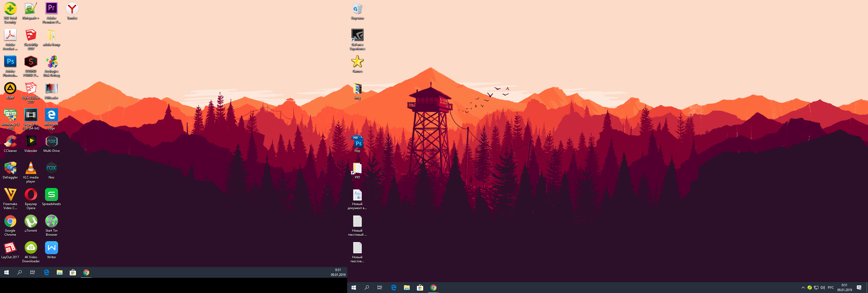The height and width of the screenshot is (293, 868).
Task: Switch to Chrome on the system tray taskbar
Action: [433, 288]
